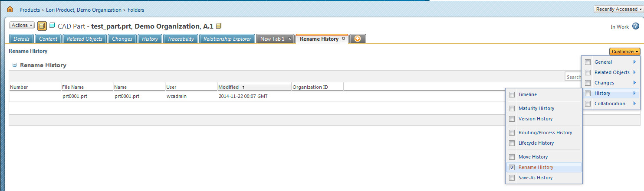Enable the Maturity History checkbox
Viewport: 644px width, 191px height.
(x=512, y=108)
